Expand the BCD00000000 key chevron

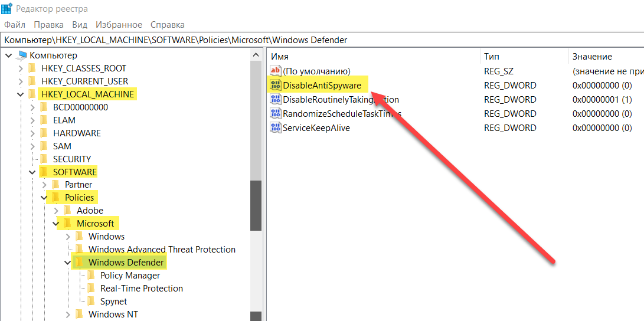33,107
